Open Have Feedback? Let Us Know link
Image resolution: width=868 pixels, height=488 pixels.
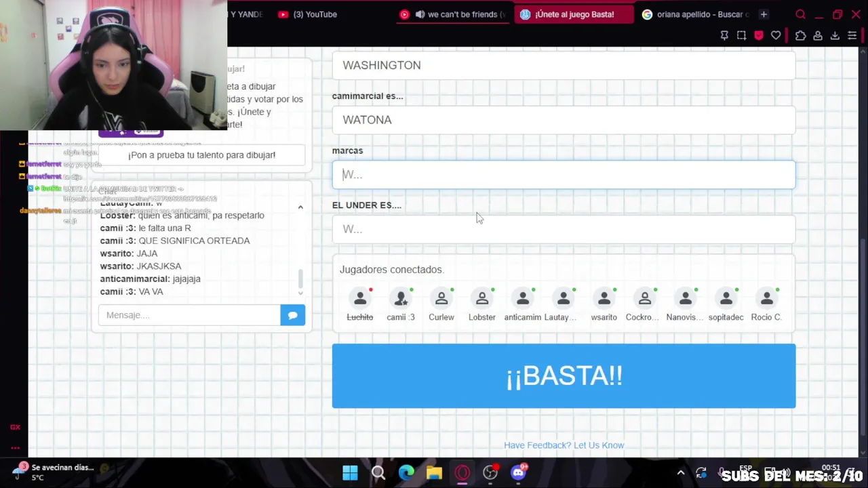[x=564, y=445]
